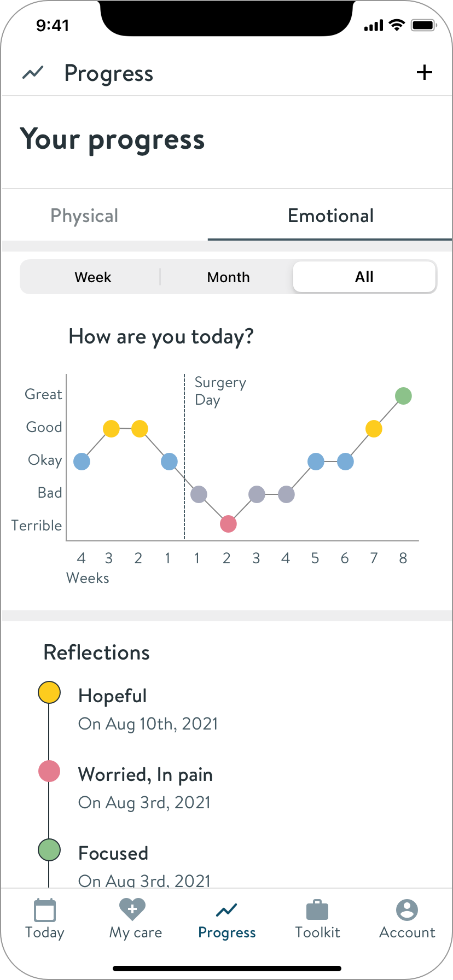This screenshot has height=980, width=453.
Task: Select the Emotional tab
Action: click(330, 216)
